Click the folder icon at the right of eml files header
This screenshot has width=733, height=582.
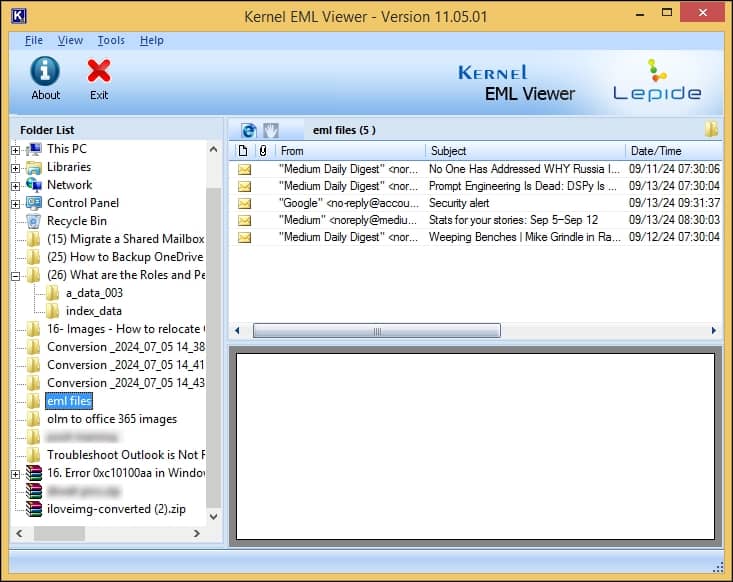[711, 129]
